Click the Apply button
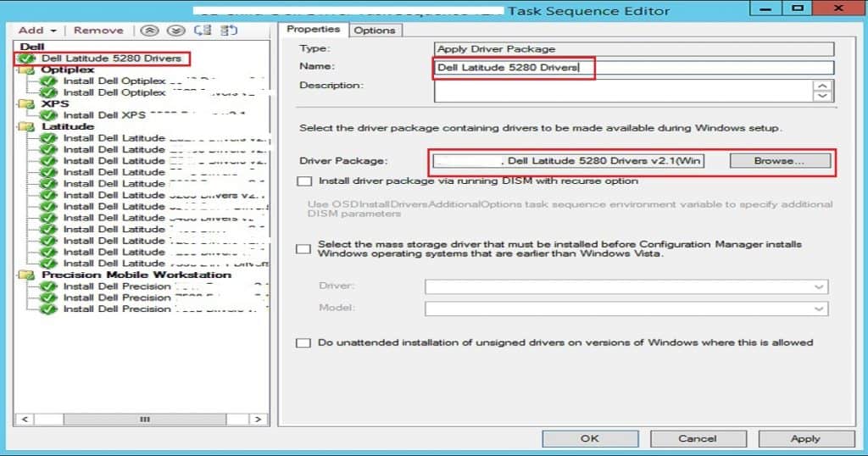The width and height of the screenshot is (868, 456). pos(806,438)
